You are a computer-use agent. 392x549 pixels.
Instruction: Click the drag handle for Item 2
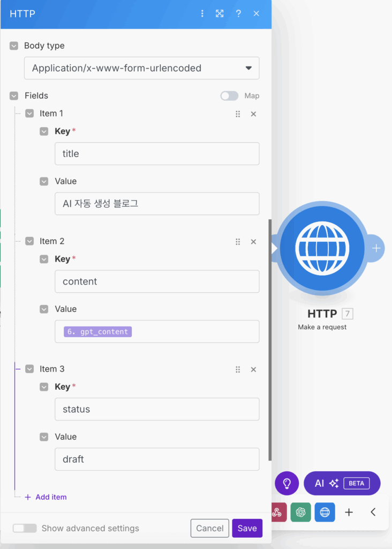[x=238, y=242]
